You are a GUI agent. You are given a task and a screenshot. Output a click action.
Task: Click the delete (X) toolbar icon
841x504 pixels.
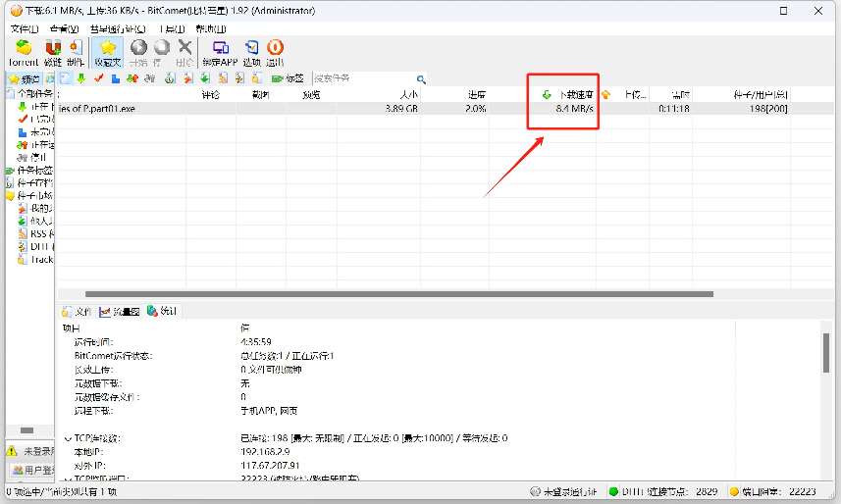pyautogui.click(x=184, y=51)
